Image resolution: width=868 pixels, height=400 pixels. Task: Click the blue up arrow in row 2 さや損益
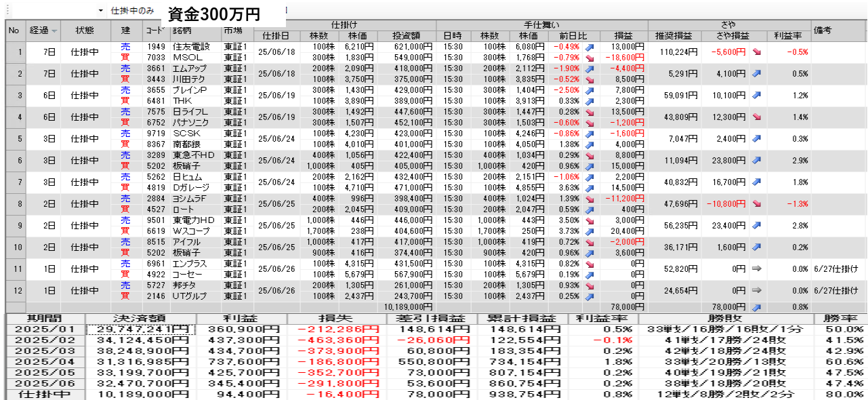click(756, 74)
